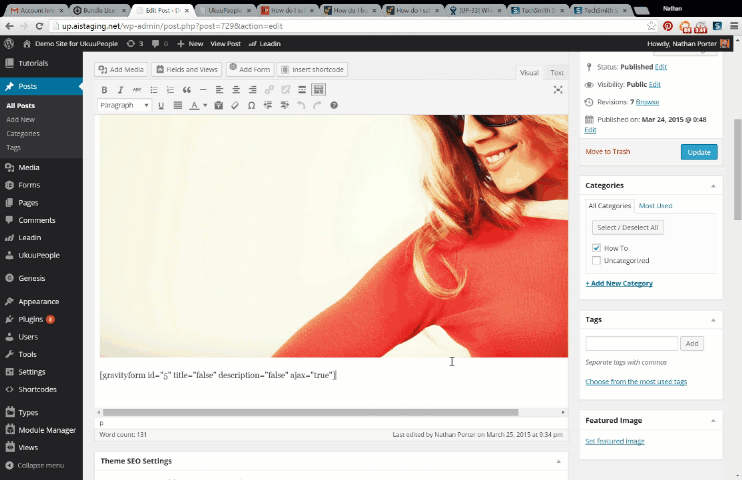
Task: Open the text color picker arrow
Action: [x=205, y=105]
